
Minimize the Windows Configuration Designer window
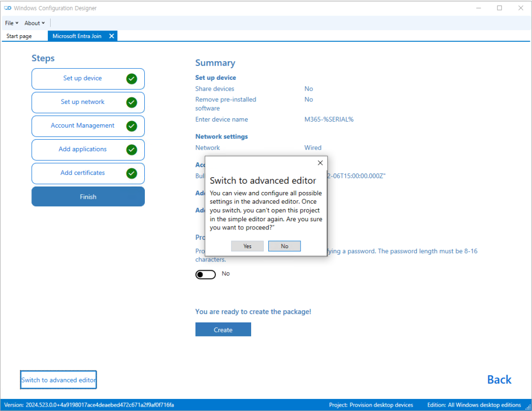tap(479, 8)
